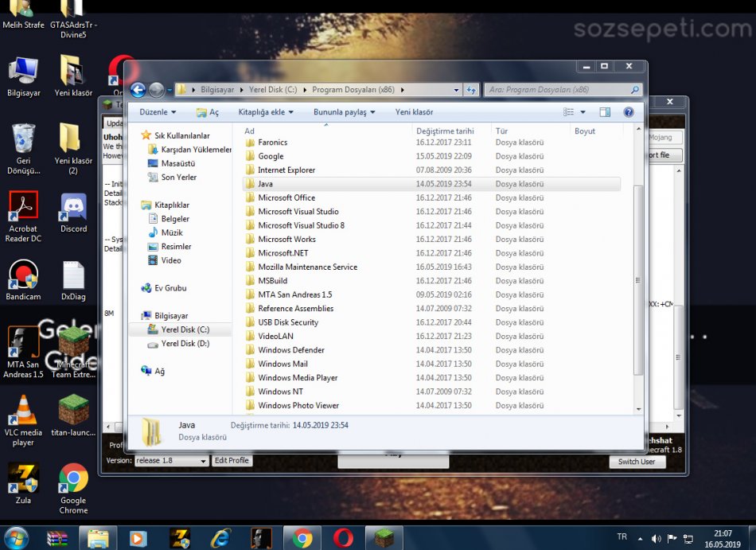Click file list scroll down arrow
The height and width of the screenshot is (550, 756).
[x=638, y=409]
